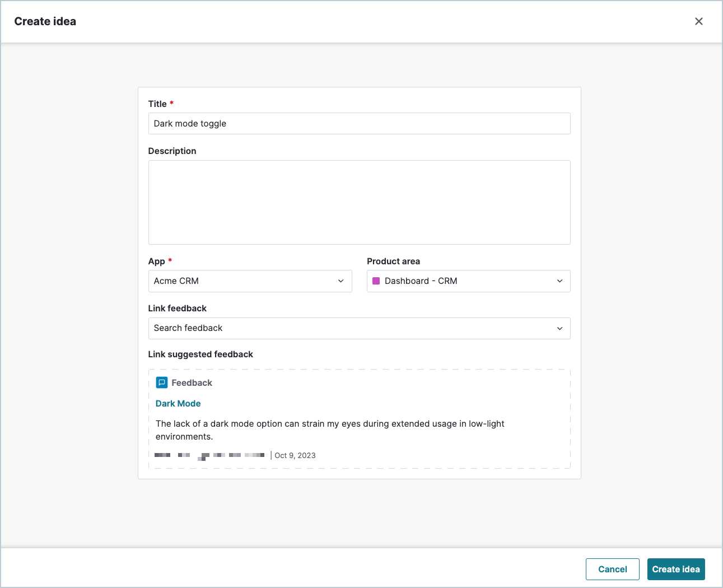Select the Acme CRM app field
Image resolution: width=723 pixels, height=588 pixels.
[x=250, y=281]
